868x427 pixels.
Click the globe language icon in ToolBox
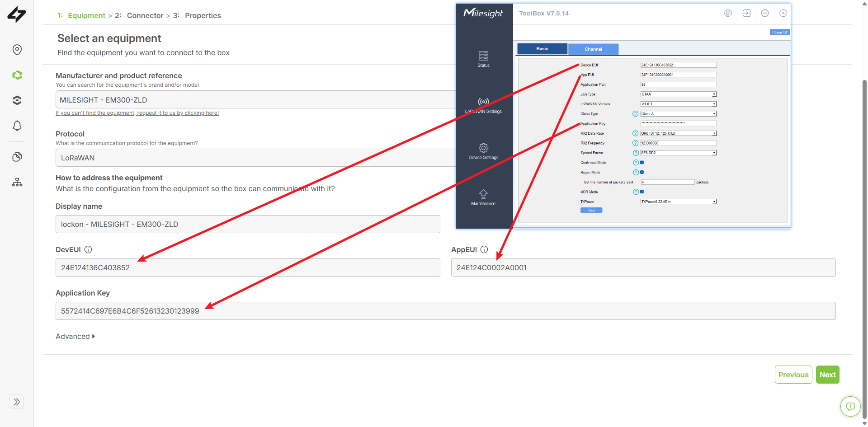pos(728,13)
